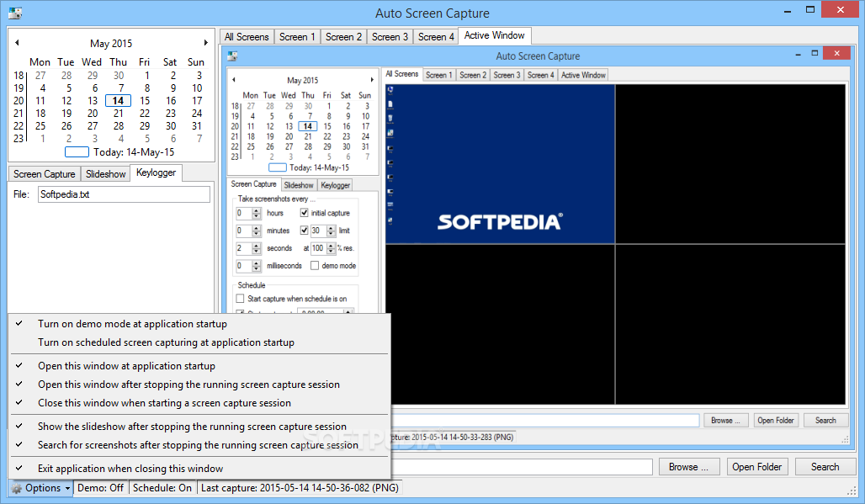Image resolution: width=865 pixels, height=504 pixels.
Task: Switch to the Screen 4 tab
Action: click(436, 36)
